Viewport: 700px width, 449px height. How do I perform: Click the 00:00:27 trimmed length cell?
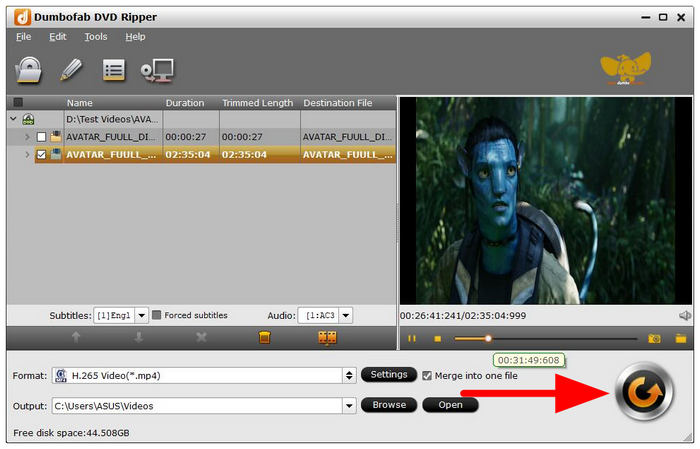pyautogui.click(x=260, y=137)
